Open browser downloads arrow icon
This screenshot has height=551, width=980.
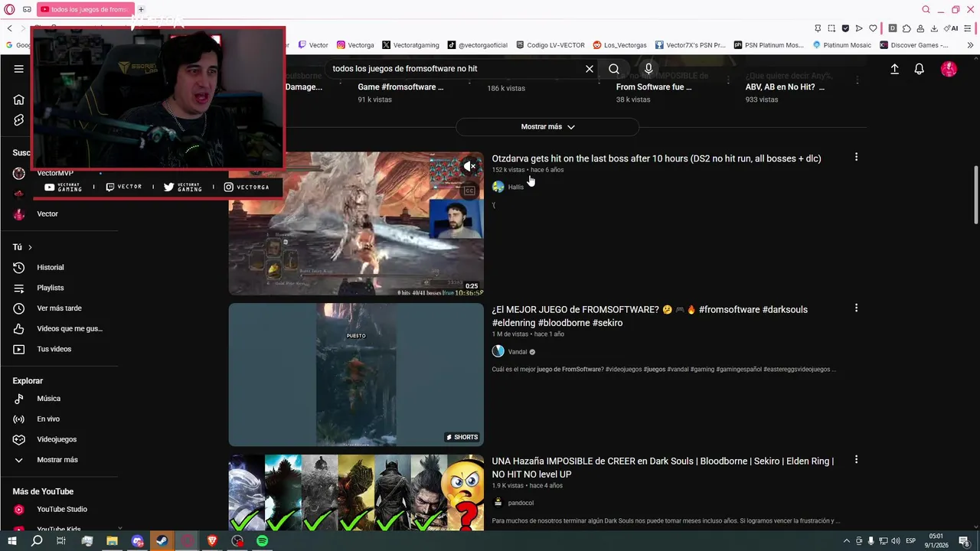934,28
